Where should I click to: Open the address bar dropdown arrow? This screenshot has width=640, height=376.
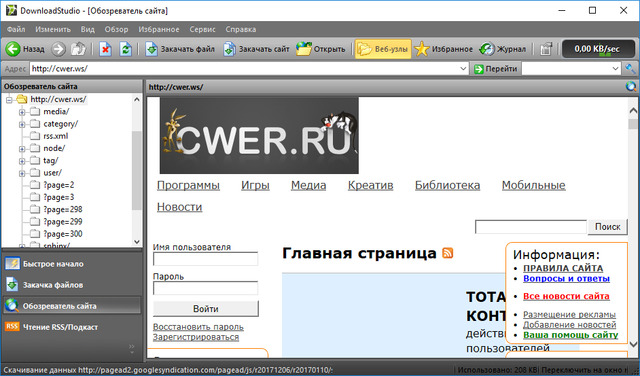(x=463, y=69)
